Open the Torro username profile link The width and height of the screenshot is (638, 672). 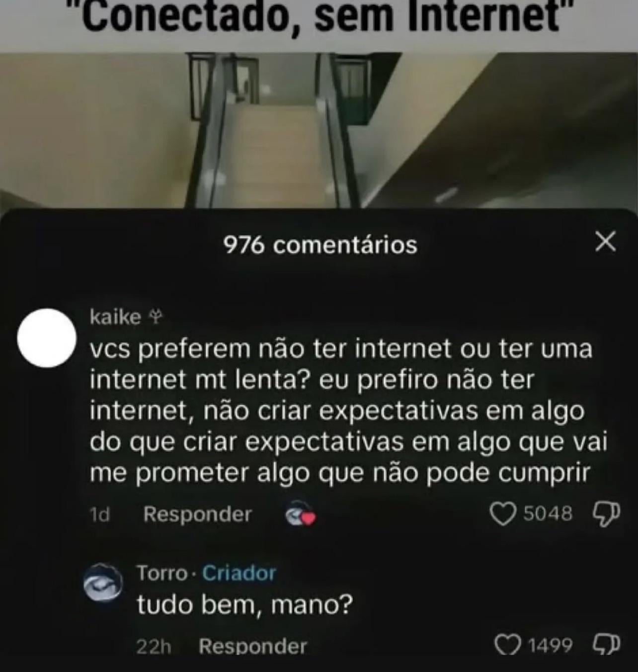click(161, 573)
